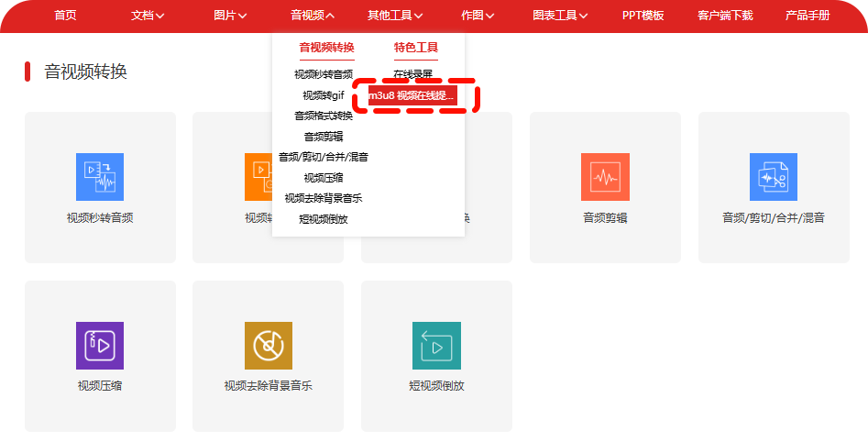
Task: Open the PPT模板 navigation link
Action: [643, 16]
